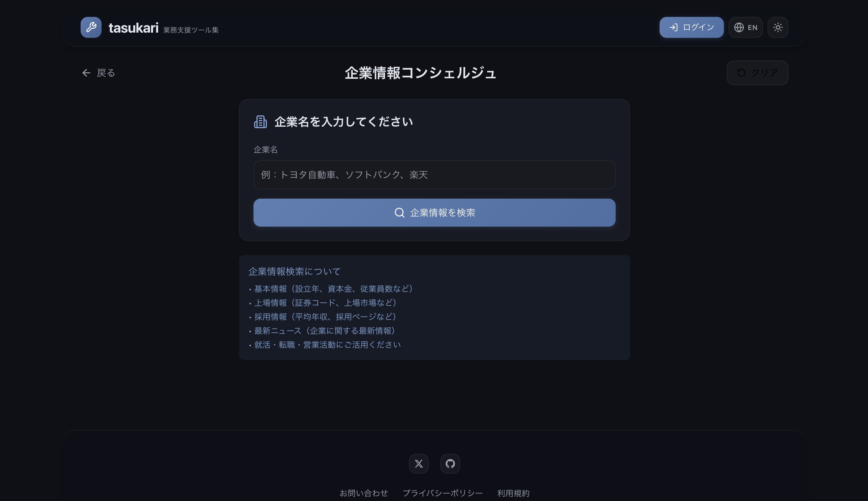The height and width of the screenshot is (501, 868).
Task: Click the login arrow icon in the ログイン button
Action: [674, 28]
